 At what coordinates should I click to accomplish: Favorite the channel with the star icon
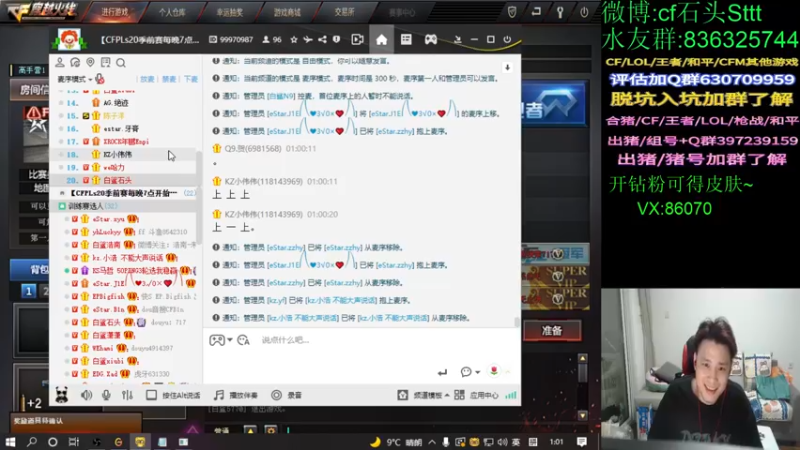pyautogui.click(x=294, y=39)
